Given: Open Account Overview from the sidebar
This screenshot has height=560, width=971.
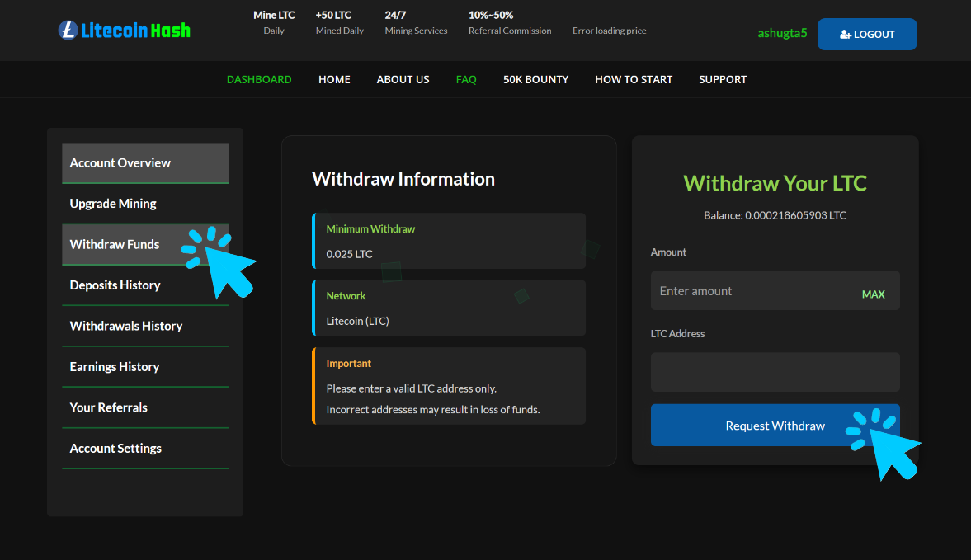Looking at the screenshot, I should [x=119, y=162].
